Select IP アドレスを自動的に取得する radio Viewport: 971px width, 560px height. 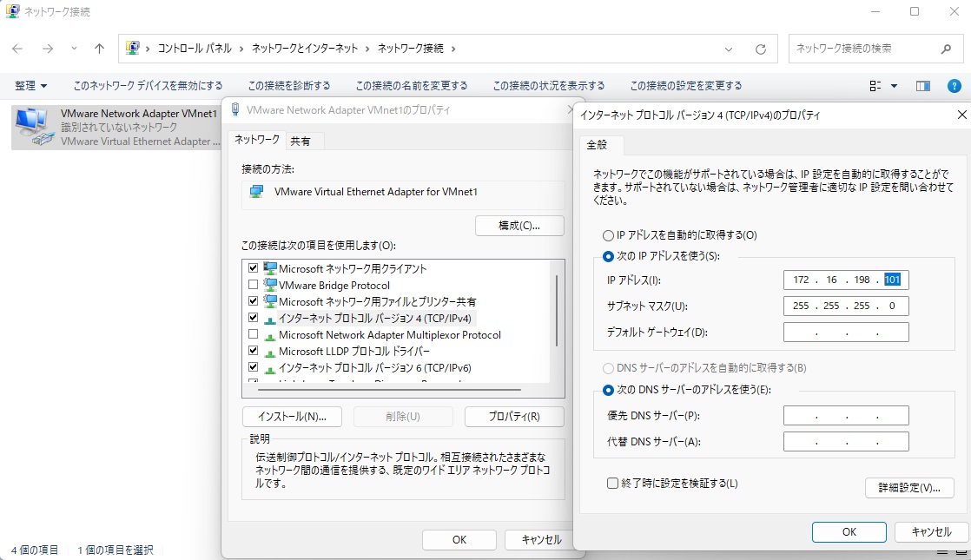click(x=608, y=235)
